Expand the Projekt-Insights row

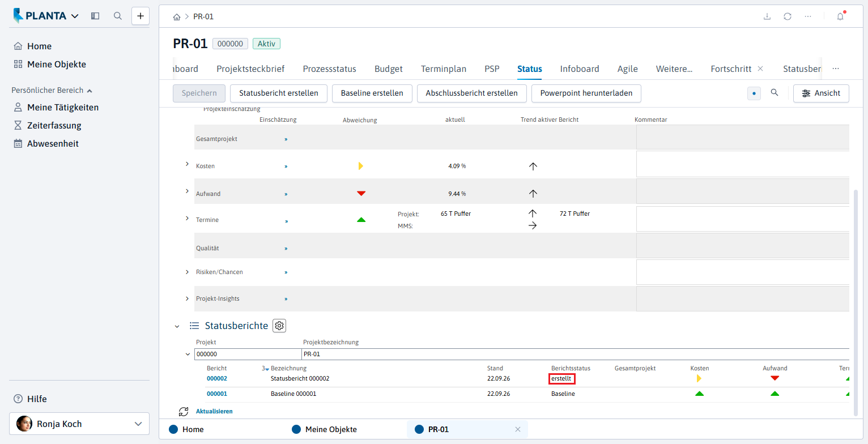188,298
